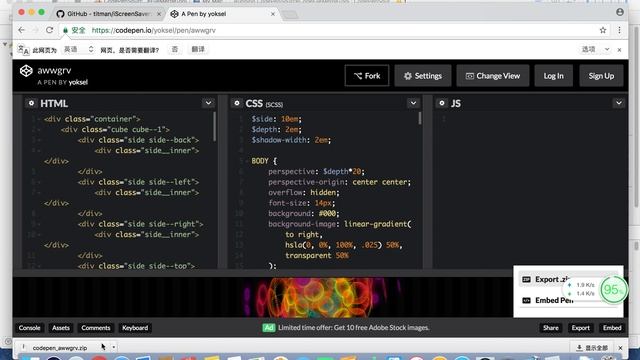Click the 95% circular speed indicator
This screenshot has height=360, width=640.
click(x=613, y=289)
